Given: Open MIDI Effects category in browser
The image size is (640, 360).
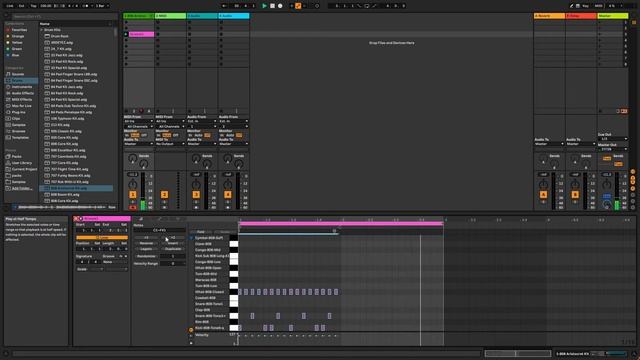Looking at the screenshot, I should click(x=22, y=100).
